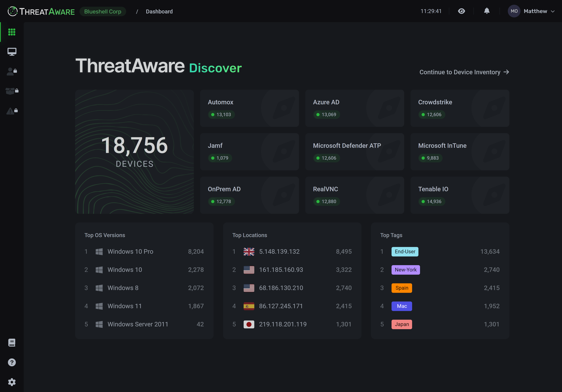Open the Crowdstrike connector card
This screenshot has width=562, height=392.
pos(460,108)
